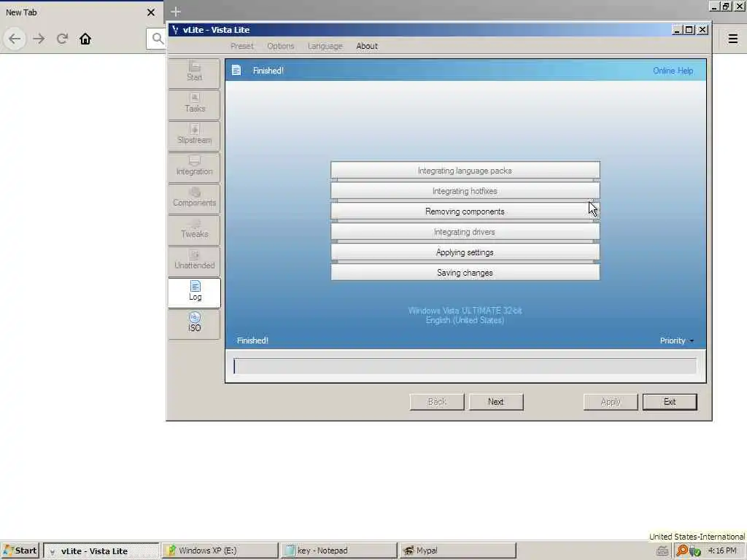Open the Unattended sidebar page

click(x=194, y=262)
